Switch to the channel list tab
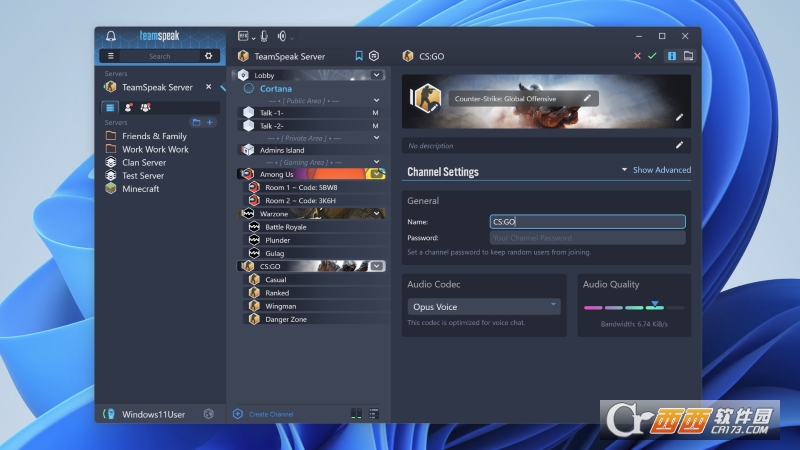Screen dimensions: 800x450 [x=110, y=108]
